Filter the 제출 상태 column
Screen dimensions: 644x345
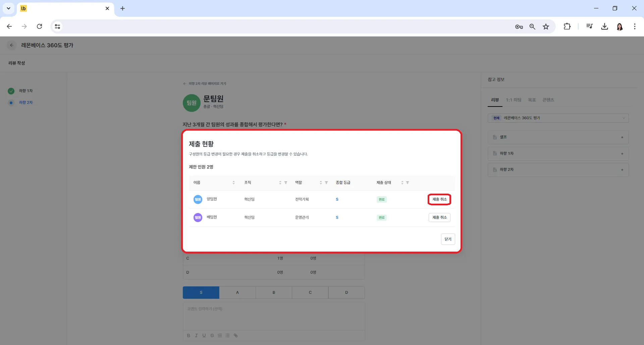408,183
